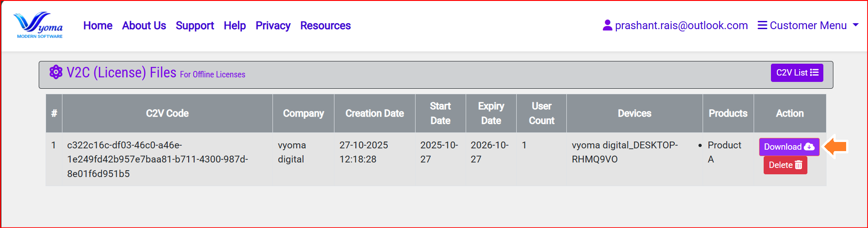This screenshot has width=868, height=228.
Task: Click the C2V Code column header
Action: click(x=167, y=113)
